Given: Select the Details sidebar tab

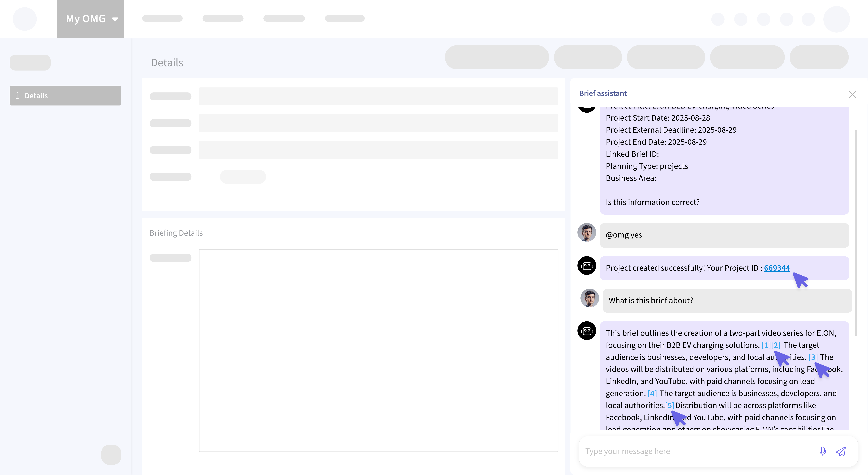Looking at the screenshot, I should click(x=65, y=96).
